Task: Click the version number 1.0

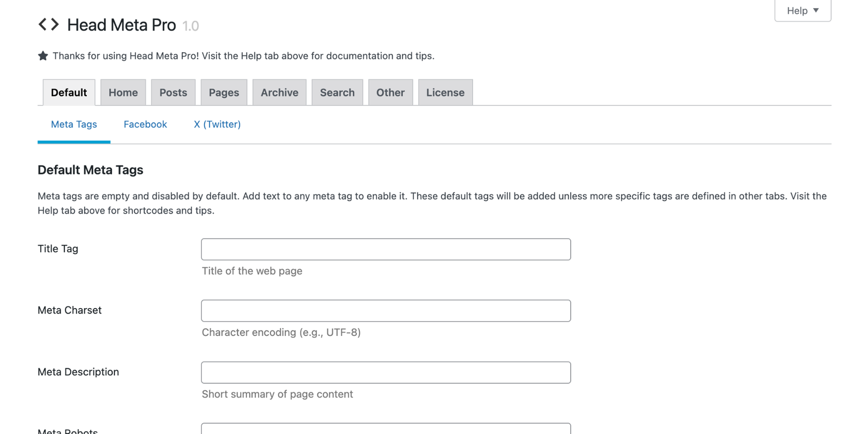Action: coord(190,26)
